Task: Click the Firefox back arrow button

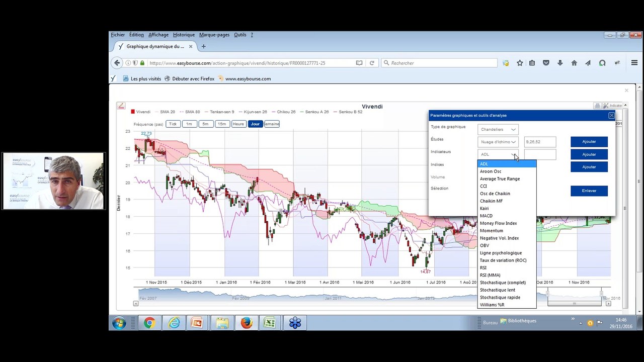Action: 117,63
